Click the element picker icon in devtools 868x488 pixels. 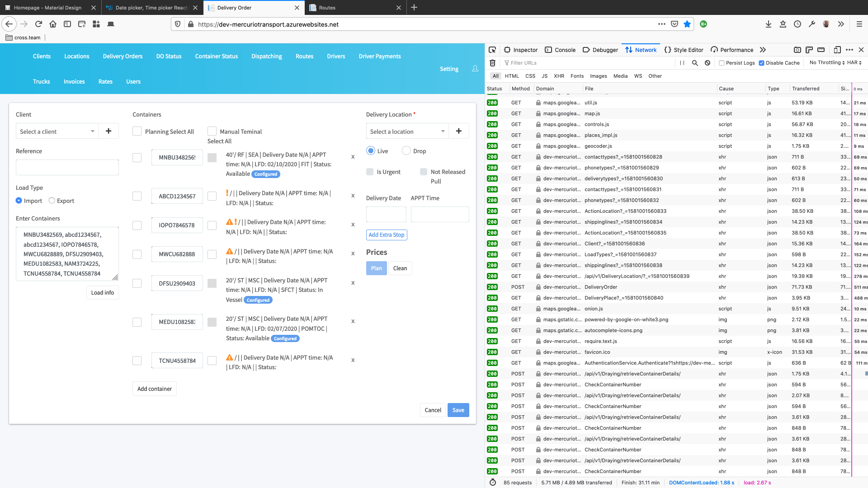tap(492, 50)
